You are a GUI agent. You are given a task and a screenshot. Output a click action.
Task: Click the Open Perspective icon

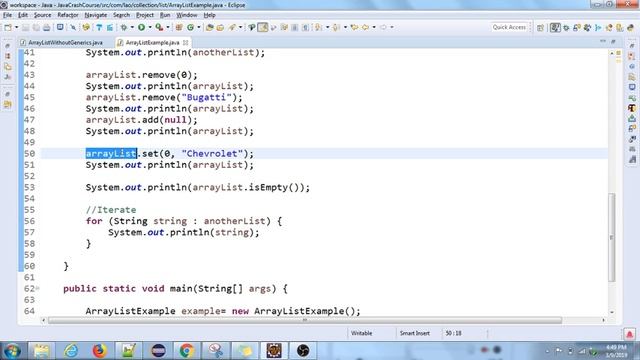pyautogui.click(x=540, y=28)
